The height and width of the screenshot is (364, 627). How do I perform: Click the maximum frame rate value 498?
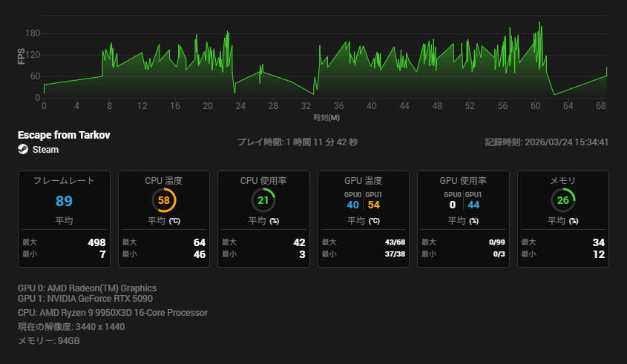(x=96, y=242)
